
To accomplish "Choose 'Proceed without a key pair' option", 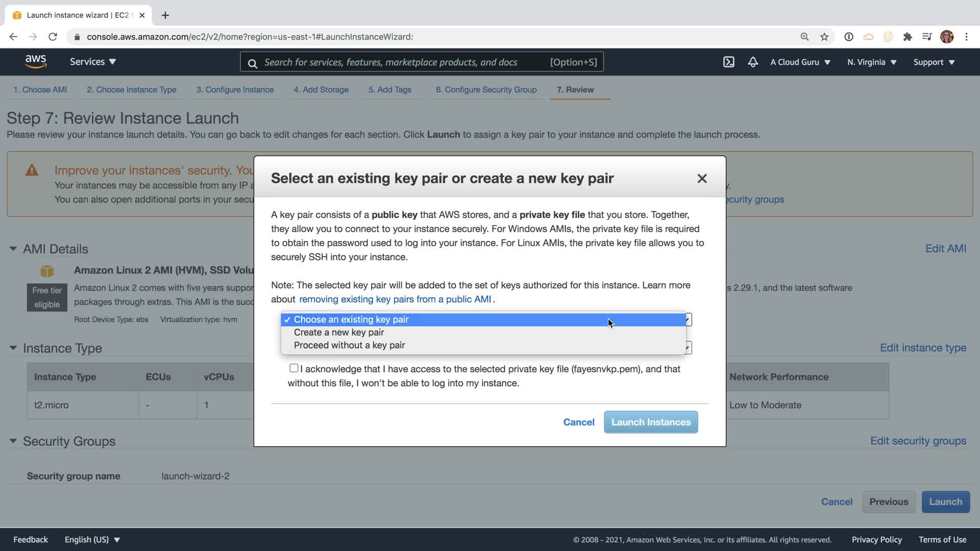I will (x=349, y=345).
